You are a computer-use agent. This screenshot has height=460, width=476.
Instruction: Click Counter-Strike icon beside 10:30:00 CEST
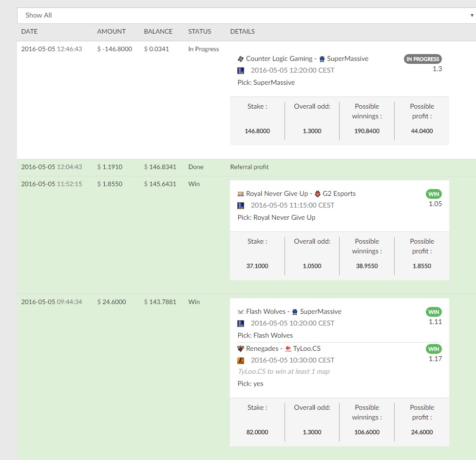[x=240, y=361]
